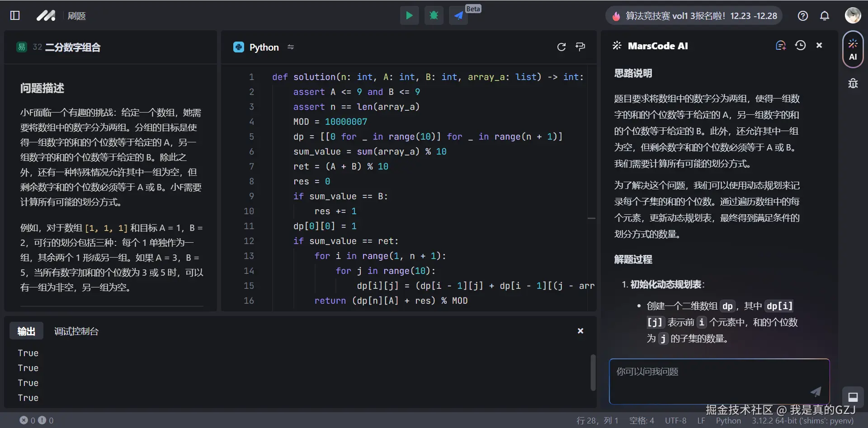Run the code with the play icon

[x=409, y=15]
